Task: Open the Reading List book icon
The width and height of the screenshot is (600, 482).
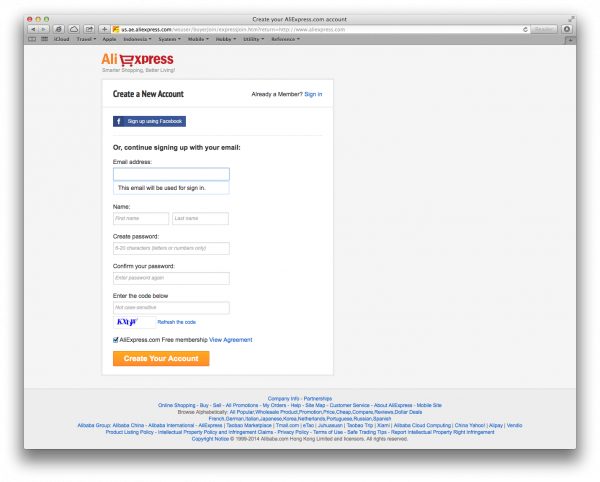Action: [32, 39]
